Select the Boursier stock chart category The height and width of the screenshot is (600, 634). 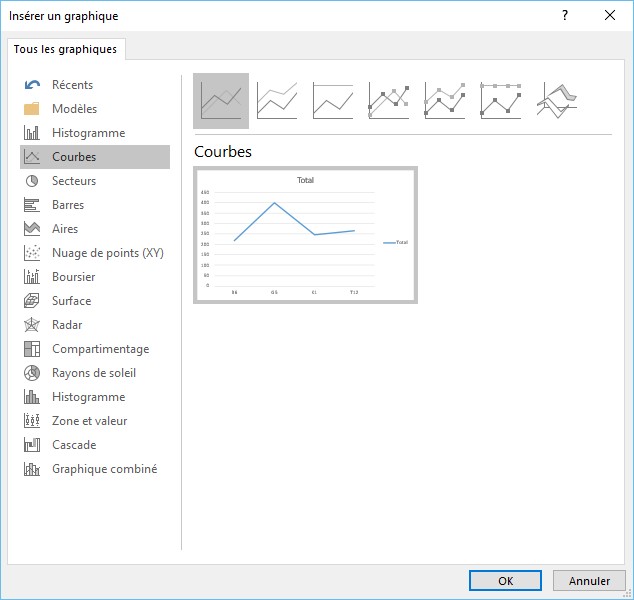point(73,277)
